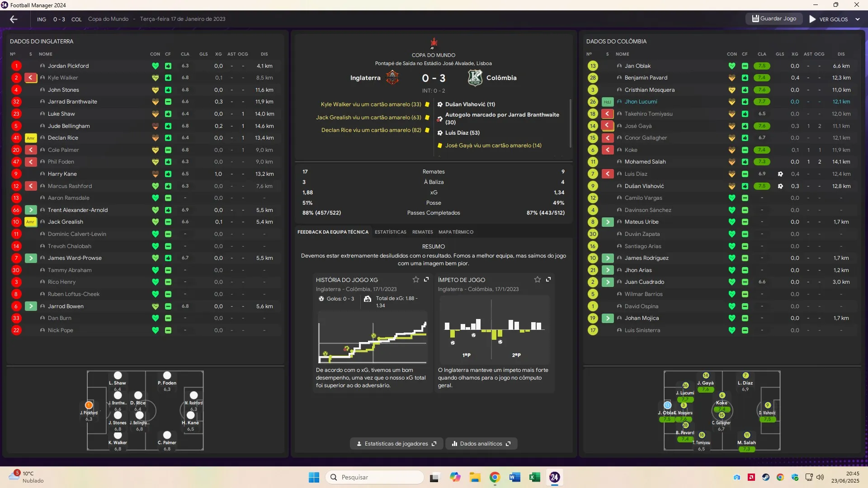Click Declan Rice yellow card icon
The height and width of the screenshot is (488, 868).
click(x=30, y=138)
